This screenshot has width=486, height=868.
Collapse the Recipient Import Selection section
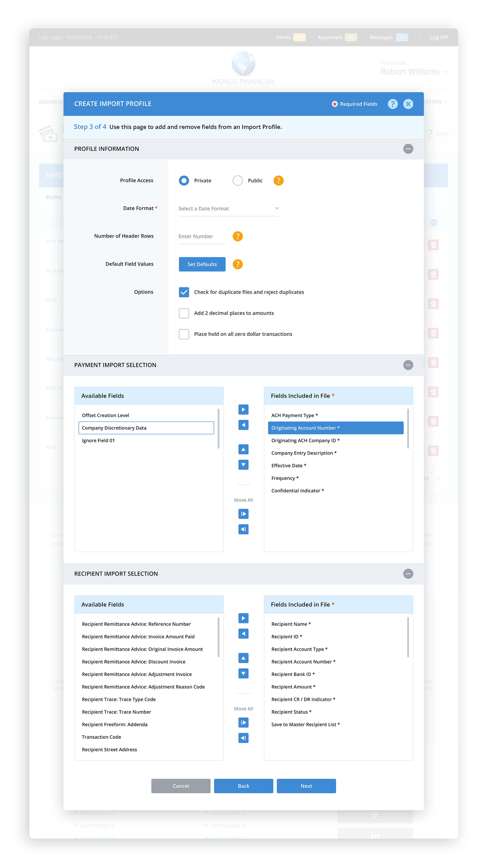point(408,574)
